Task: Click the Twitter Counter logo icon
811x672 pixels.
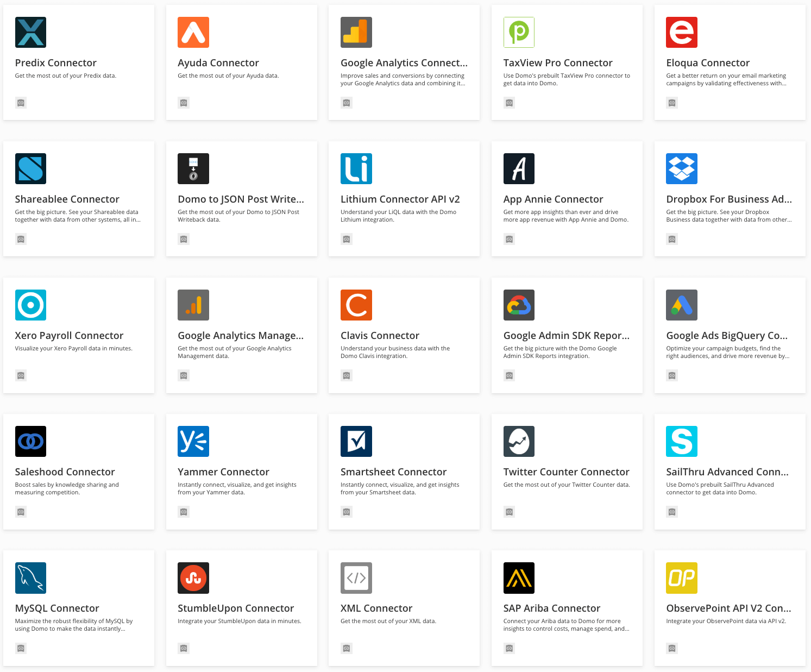Action: 519,441
